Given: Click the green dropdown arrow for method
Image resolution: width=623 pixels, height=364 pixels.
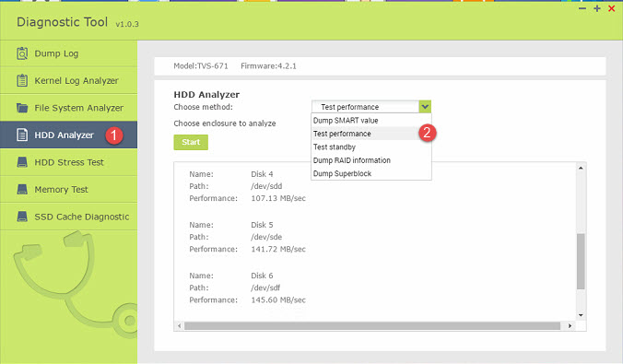Looking at the screenshot, I should [x=425, y=107].
